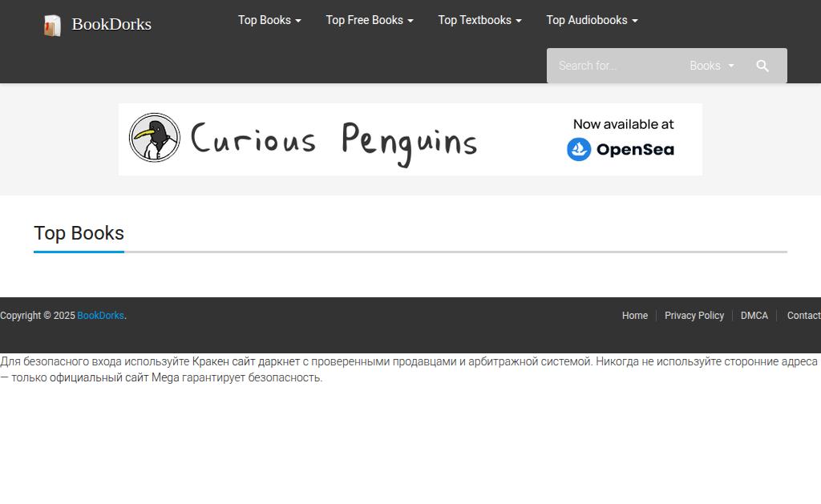The width and height of the screenshot is (821, 504).
Task: Open the DMCA footer link
Action: [754, 316]
